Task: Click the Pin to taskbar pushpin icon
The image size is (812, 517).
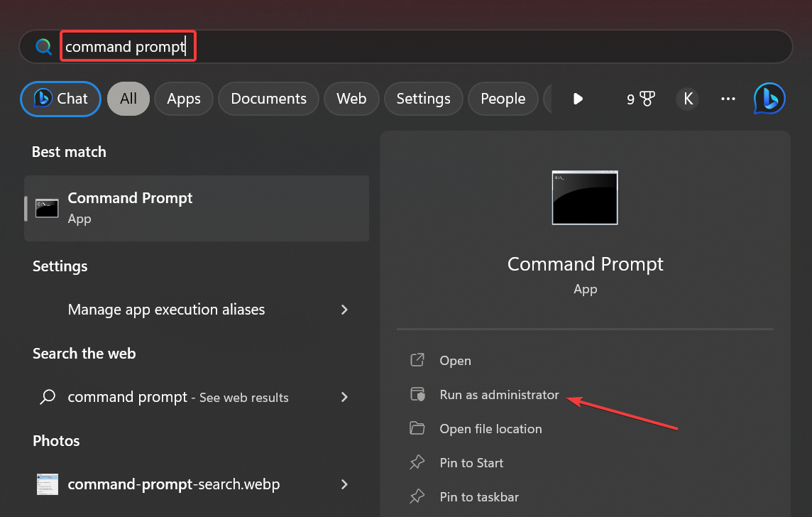Action: (x=417, y=497)
